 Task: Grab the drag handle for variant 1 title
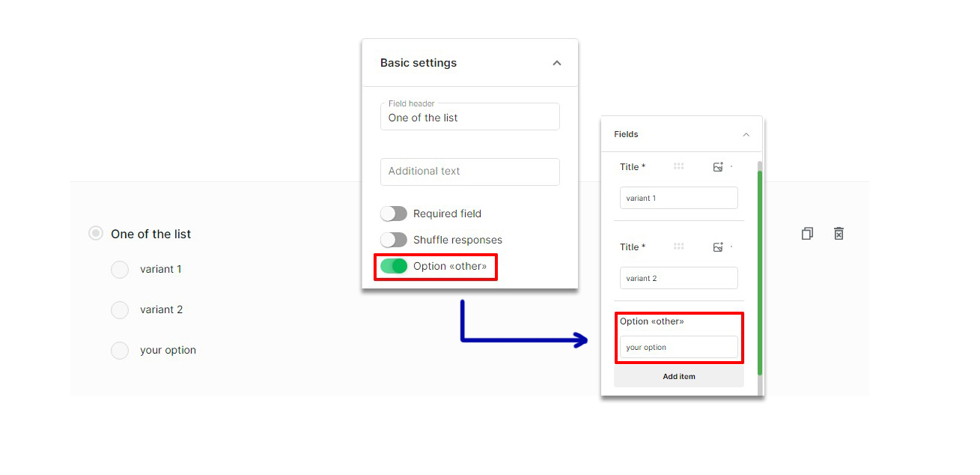(678, 166)
